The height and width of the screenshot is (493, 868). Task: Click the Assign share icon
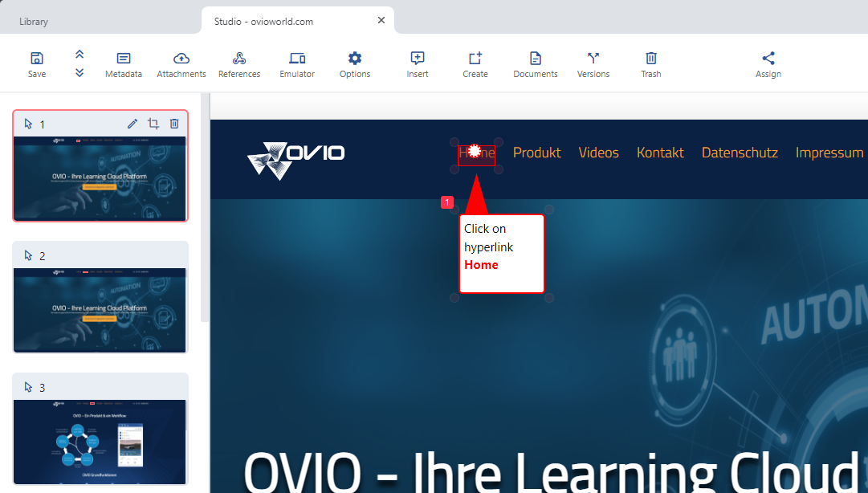click(768, 64)
